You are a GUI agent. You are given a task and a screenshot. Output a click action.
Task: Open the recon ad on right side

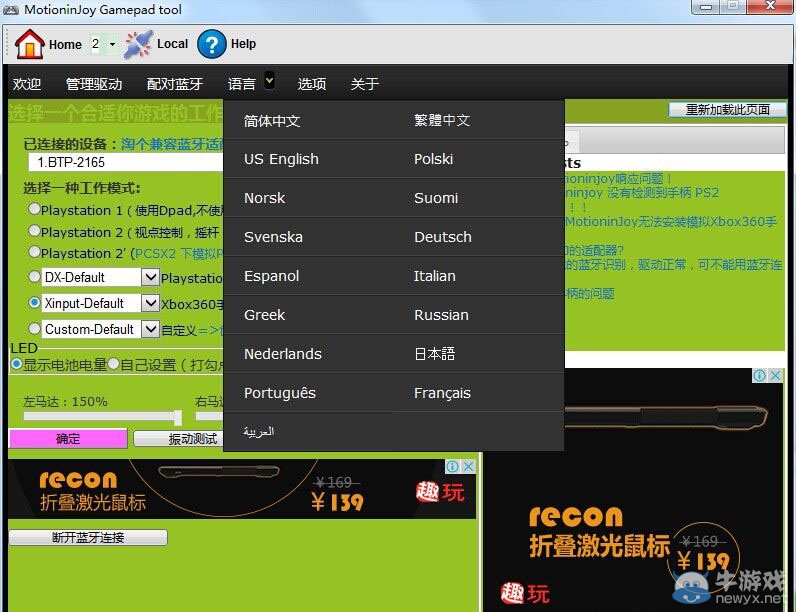click(x=634, y=490)
